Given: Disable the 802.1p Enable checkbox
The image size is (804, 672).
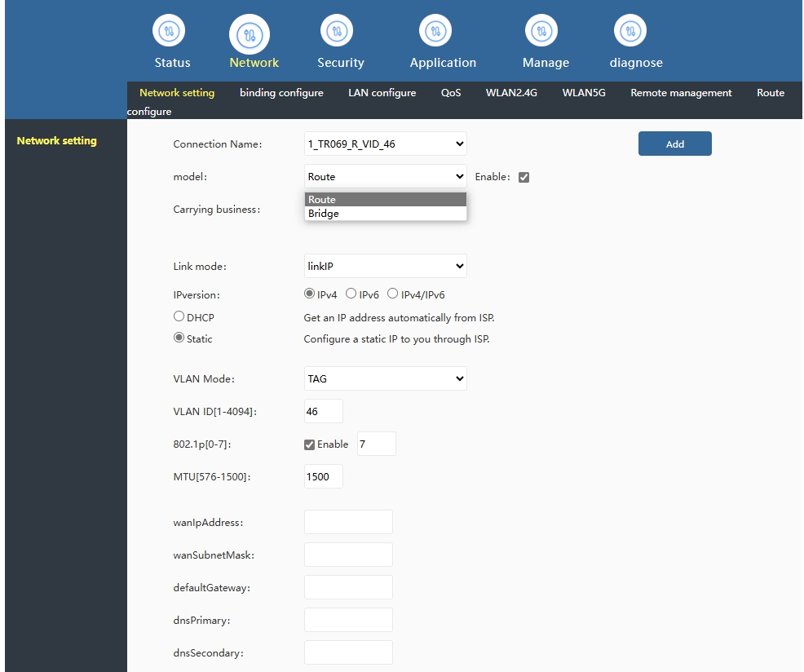Looking at the screenshot, I should 309,444.
